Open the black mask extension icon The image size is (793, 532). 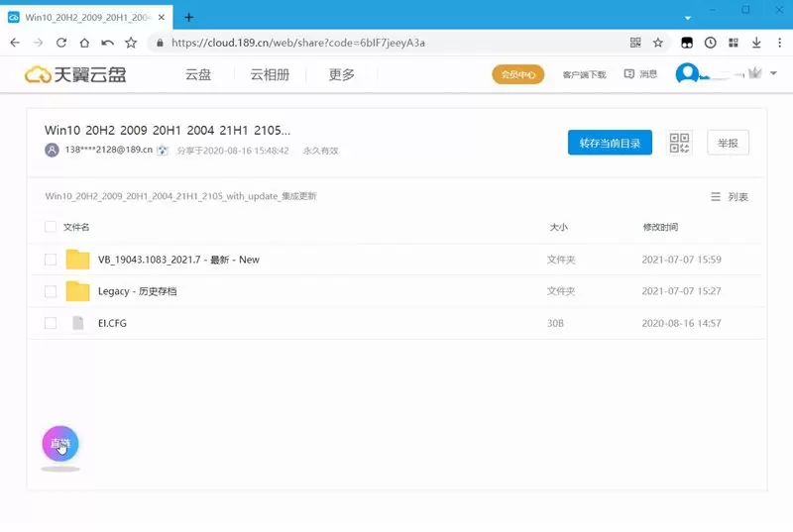click(x=687, y=43)
